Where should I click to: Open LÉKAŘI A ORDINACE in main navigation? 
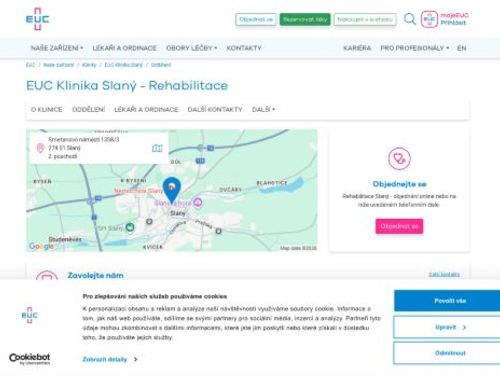pos(124,48)
